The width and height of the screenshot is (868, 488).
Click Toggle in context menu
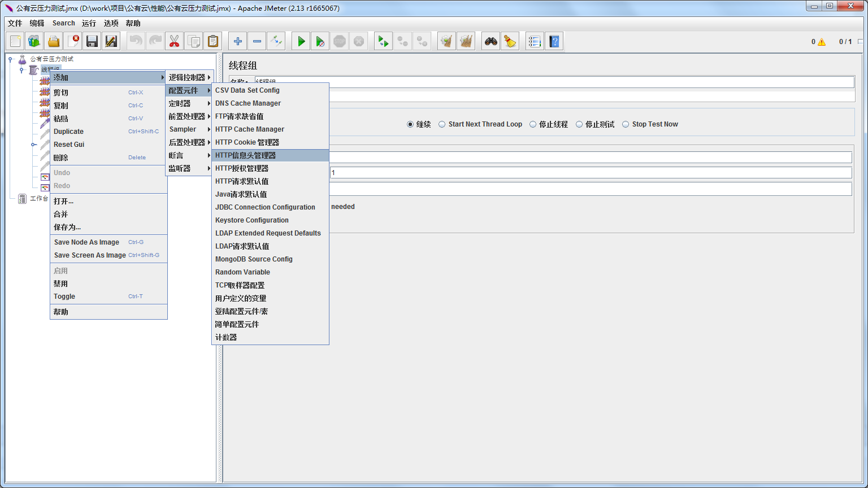(x=108, y=297)
